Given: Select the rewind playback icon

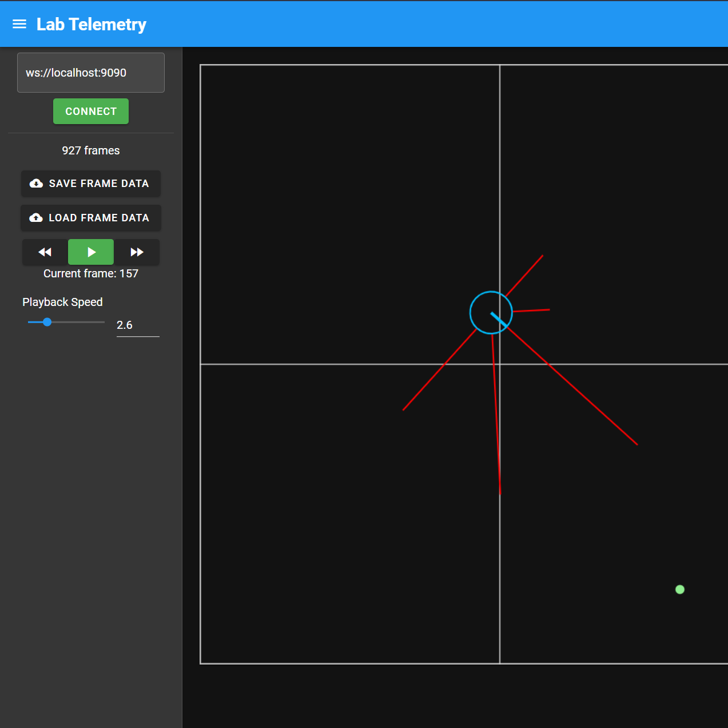Looking at the screenshot, I should click(x=45, y=252).
